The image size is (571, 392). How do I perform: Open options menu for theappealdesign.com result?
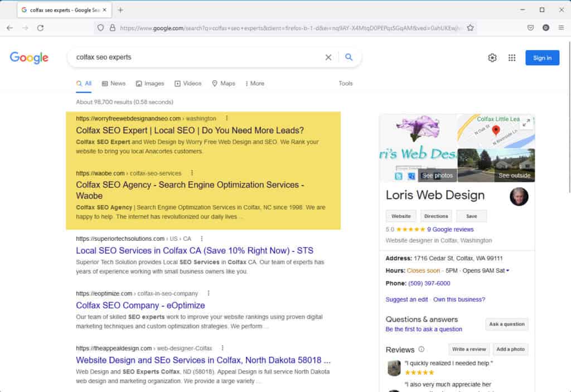[x=222, y=348]
